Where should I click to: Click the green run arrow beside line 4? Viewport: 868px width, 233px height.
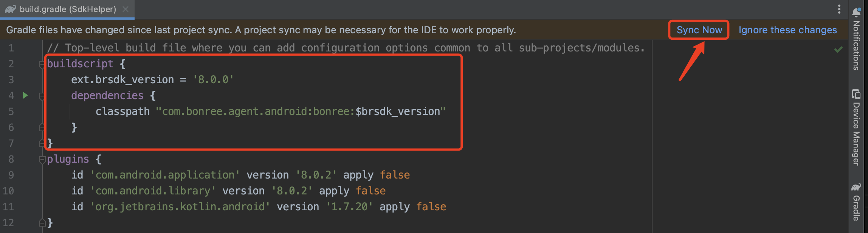(25, 95)
